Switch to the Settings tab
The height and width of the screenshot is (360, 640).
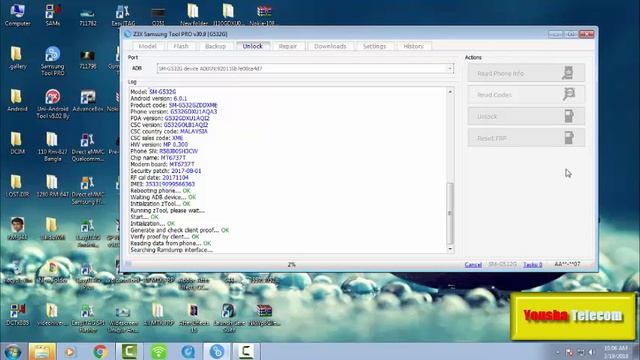click(374, 46)
